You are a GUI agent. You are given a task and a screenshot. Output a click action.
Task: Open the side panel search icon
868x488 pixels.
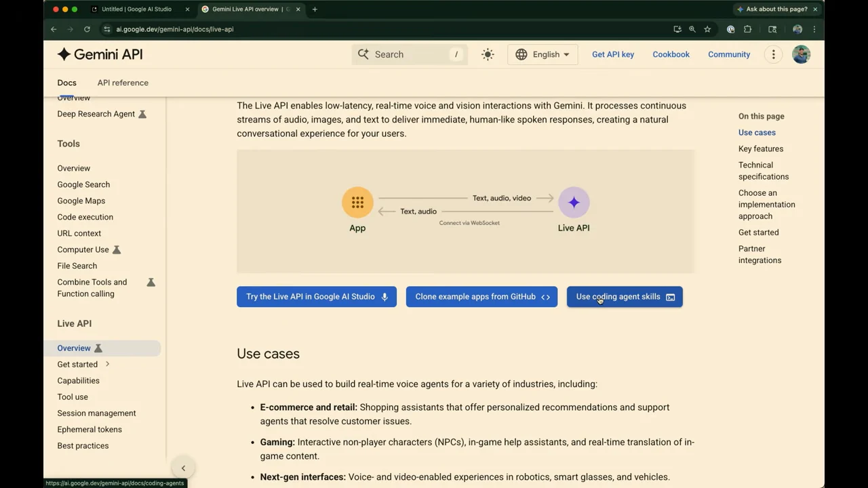pos(772,29)
